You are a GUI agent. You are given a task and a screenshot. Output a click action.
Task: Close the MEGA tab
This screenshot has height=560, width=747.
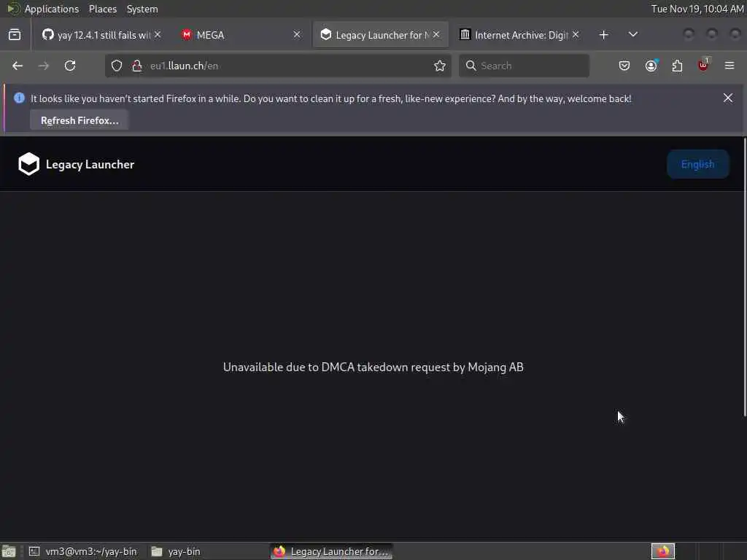(x=297, y=35)
